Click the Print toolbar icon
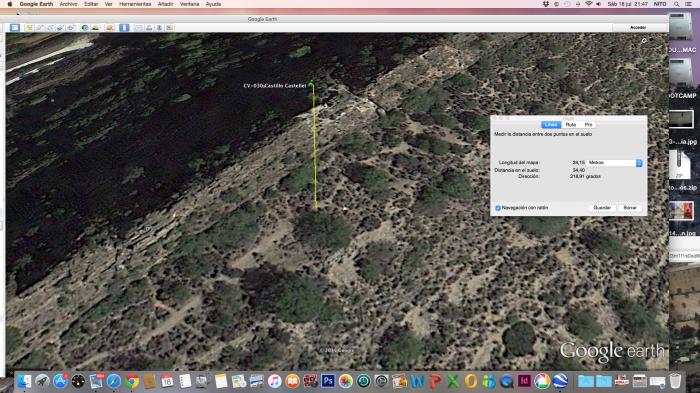The width and height of the screenshot is (700, 393). pos(149,28)
